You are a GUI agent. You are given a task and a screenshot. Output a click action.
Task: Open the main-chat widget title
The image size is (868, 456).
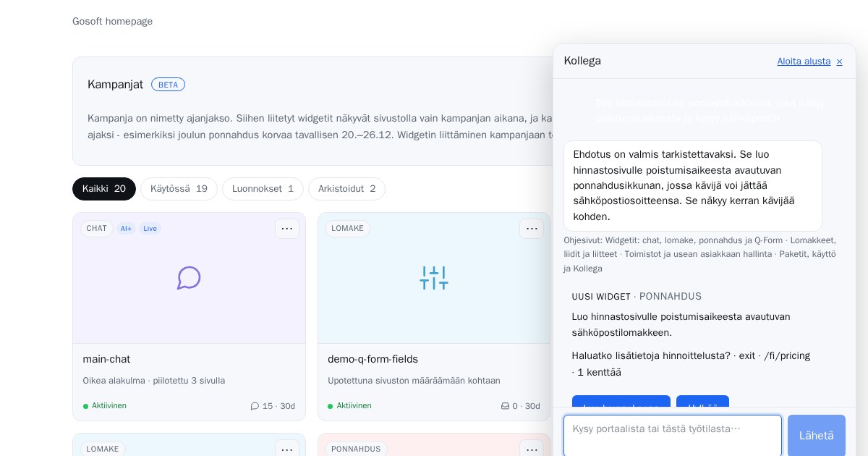(106, 359)
